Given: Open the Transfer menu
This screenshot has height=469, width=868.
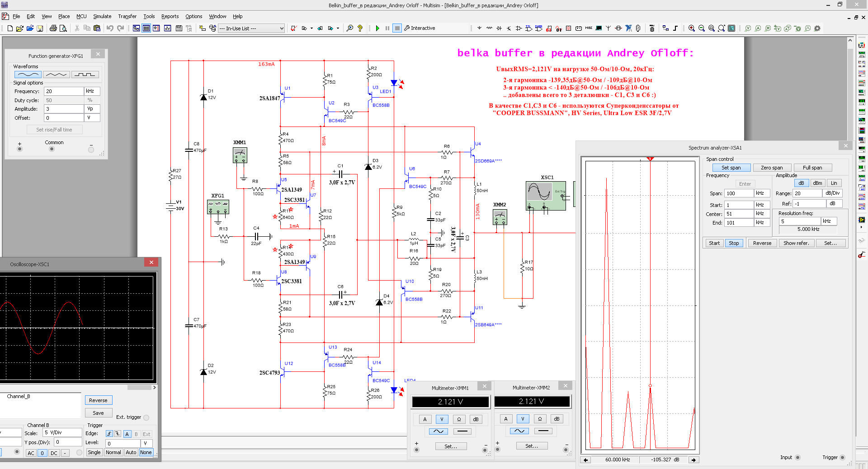Looking at the screenshot, I should pos(127,16).
